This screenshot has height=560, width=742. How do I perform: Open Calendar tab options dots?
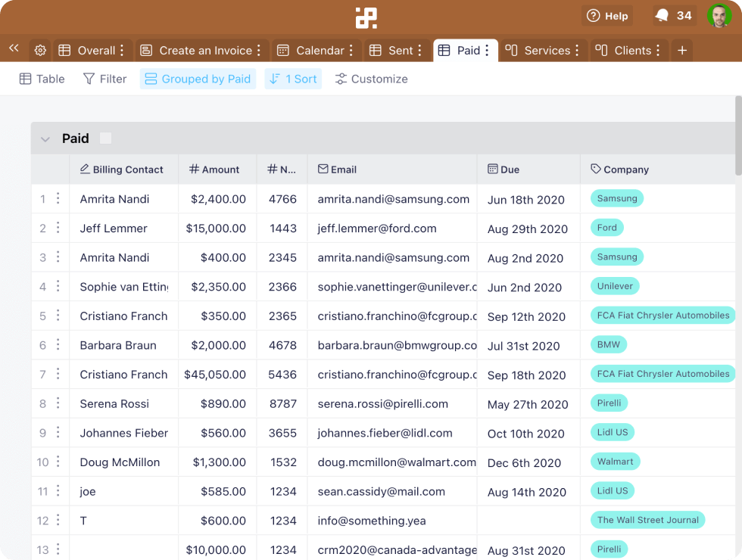click(x=351, y=50)
